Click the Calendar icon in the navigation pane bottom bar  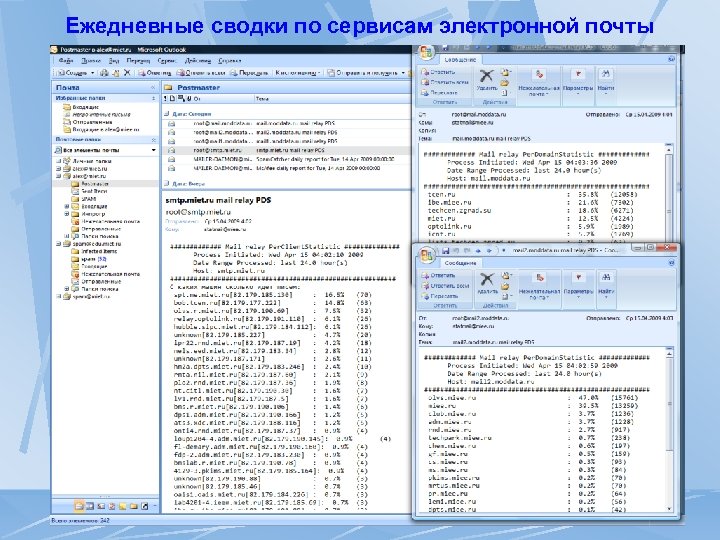pyautogui.click(x=90, y=506)
